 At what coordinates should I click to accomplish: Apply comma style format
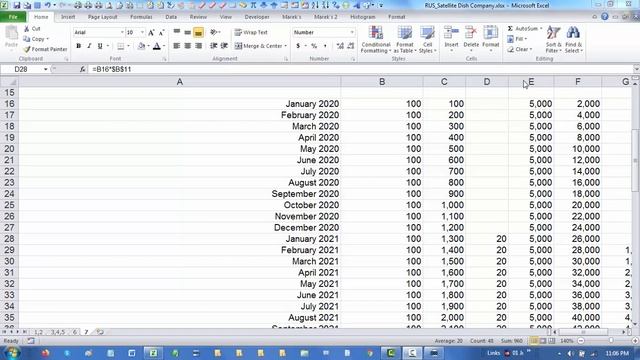tap(325, 46)
